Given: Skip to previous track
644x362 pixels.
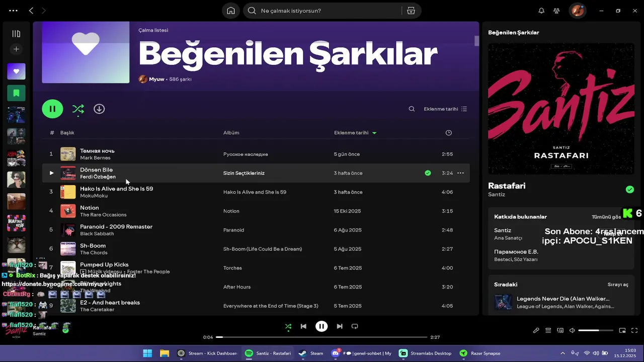Looking at the screenshot, I should (303, 326).
